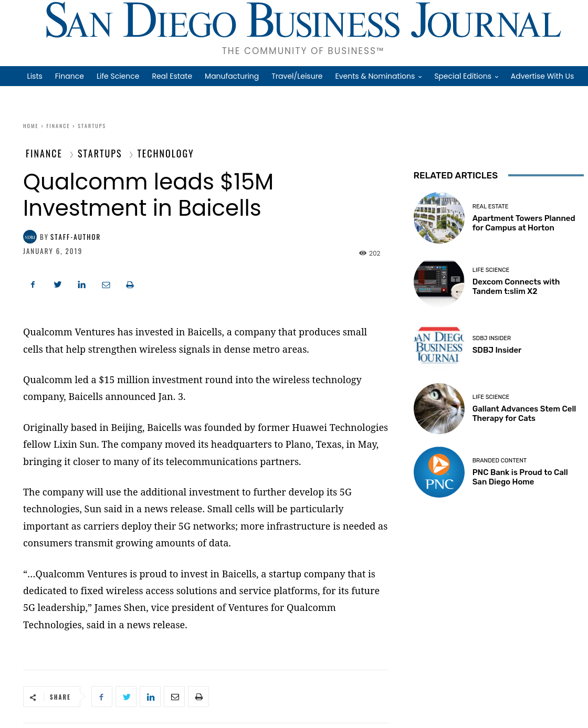The height and width of the screenshot is (728, 588).
Task: Click bottom email share button
Action: point(174,697)
